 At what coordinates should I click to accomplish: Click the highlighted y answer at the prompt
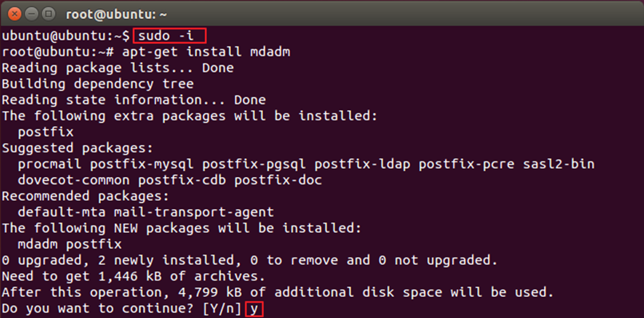point(255,308)
